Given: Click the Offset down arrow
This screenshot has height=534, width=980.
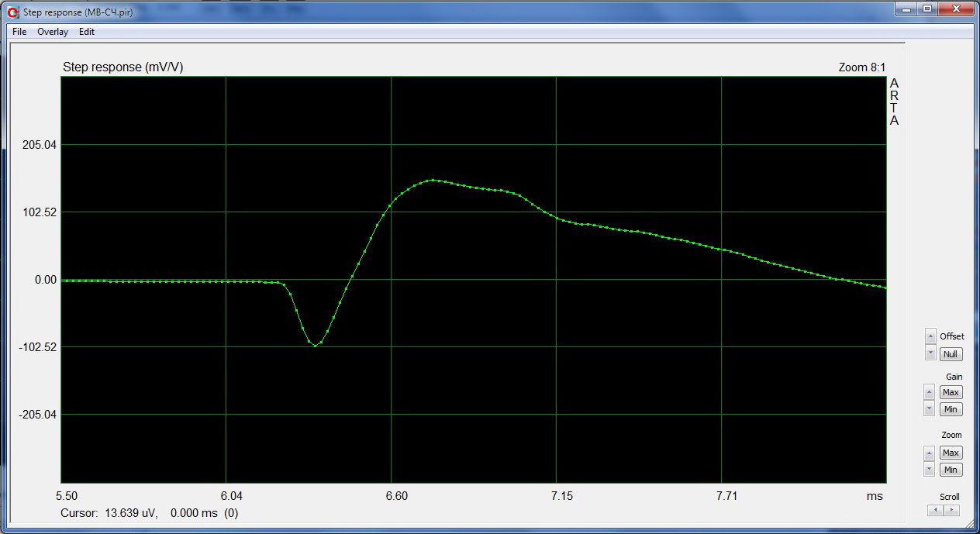Looking at the screenshot, I should pos(930,353).
